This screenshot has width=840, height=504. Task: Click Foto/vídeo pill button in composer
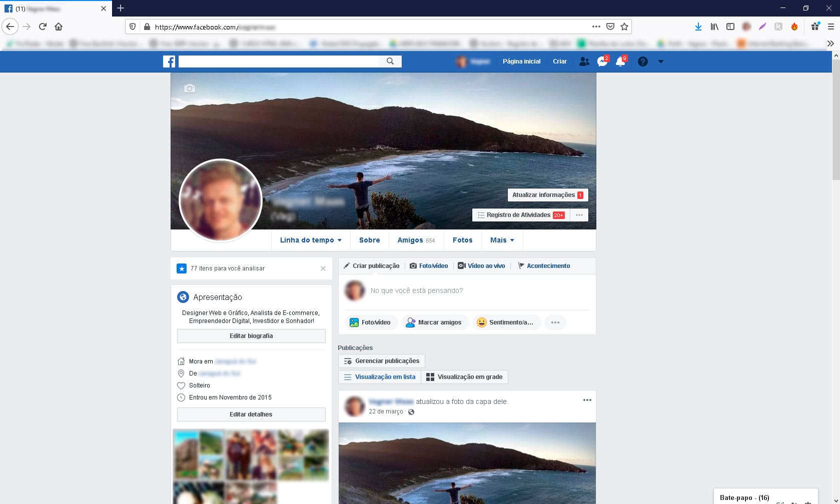pos(370,322)
